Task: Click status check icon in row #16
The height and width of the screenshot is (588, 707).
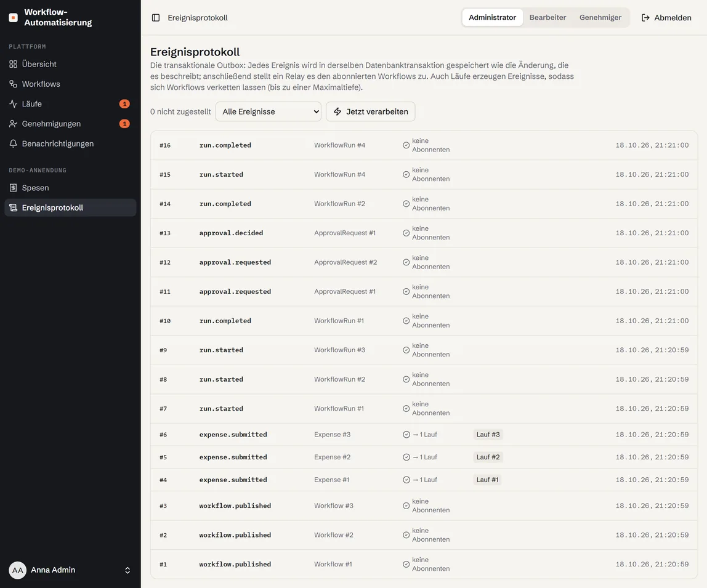Action: [406, 145]
